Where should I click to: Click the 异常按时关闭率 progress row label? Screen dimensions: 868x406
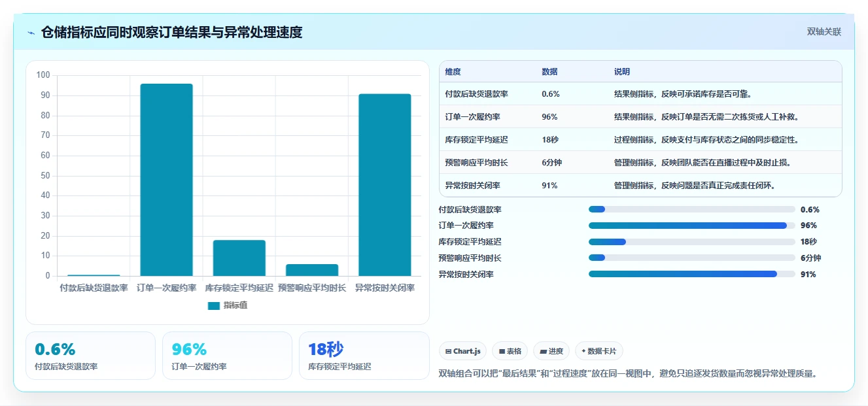(x=466, y=275)
